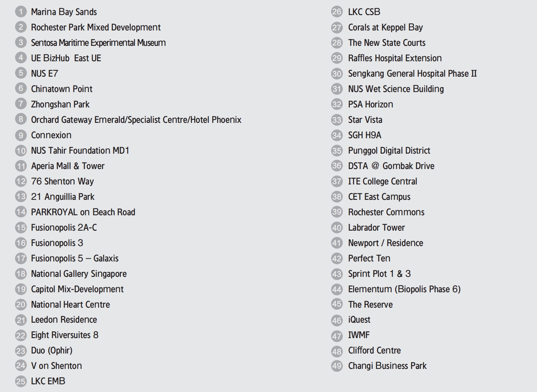Click The New State Courts label
The height and width of the screenshot is (392, 537).
click(386, 43)
